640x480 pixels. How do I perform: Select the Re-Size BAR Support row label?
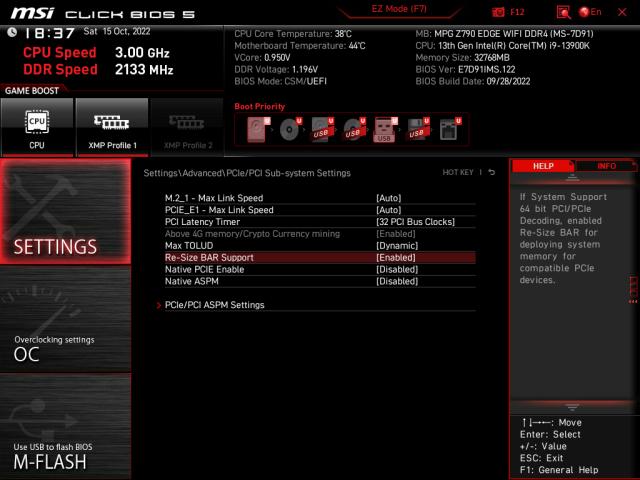pos(209,258)
